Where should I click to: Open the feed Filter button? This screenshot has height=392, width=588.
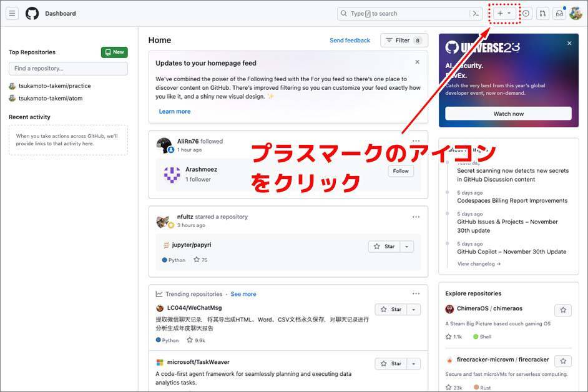coord(404,40)
